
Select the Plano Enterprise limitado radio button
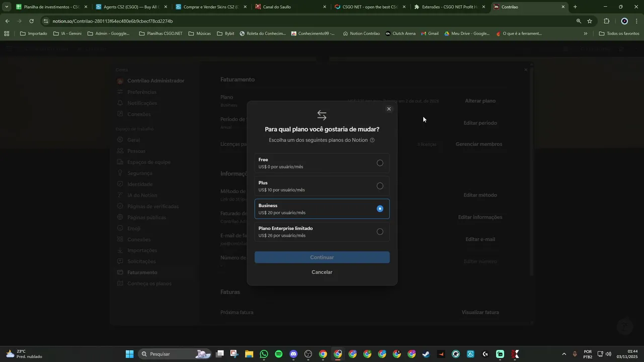[x=380, y=232]
